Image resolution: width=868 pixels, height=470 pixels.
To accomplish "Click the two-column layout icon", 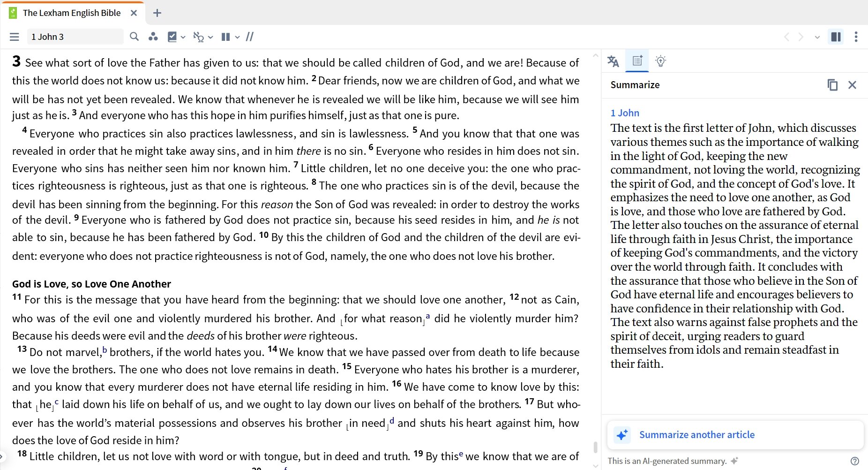I will [226, 37].
